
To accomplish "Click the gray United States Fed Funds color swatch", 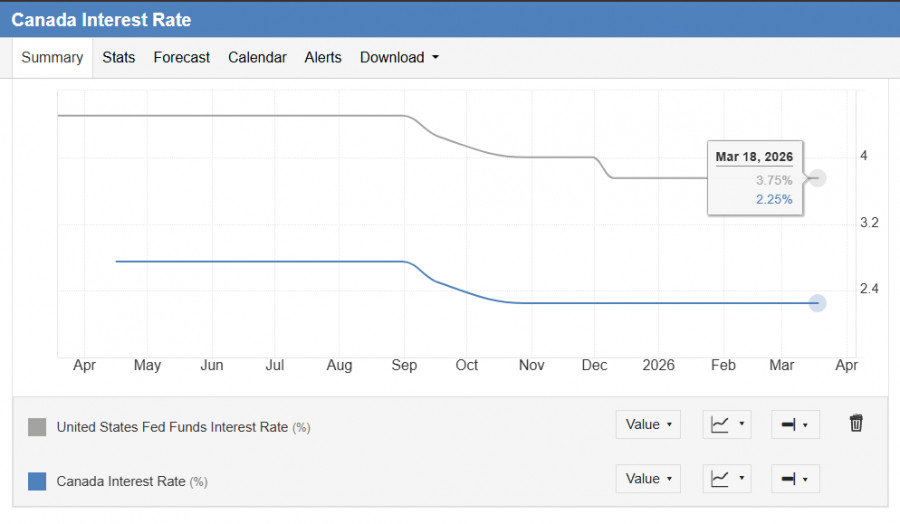I will 37,427.
